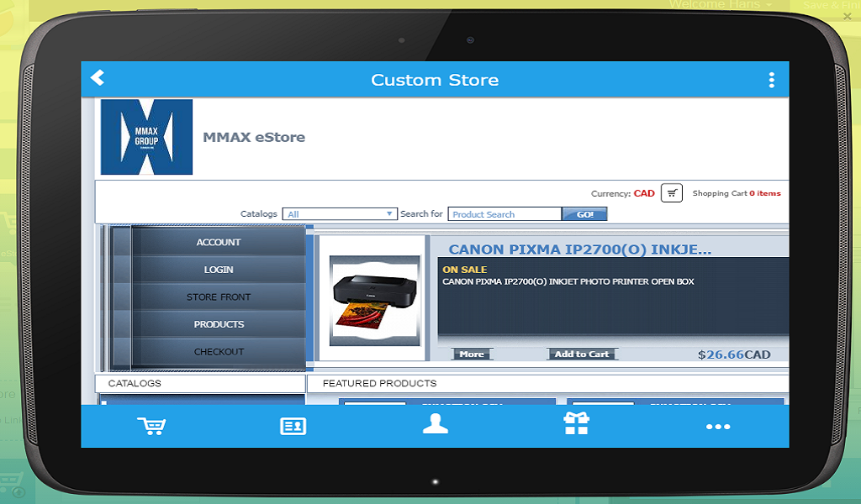Click the MMAX eStore title

254,137
